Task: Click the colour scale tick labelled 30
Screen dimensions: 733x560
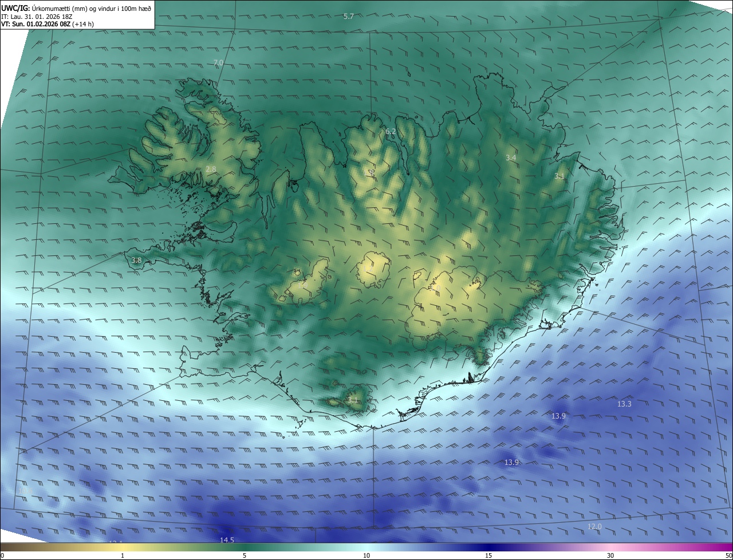Action: pyautogui.click(x=610, y=555)
